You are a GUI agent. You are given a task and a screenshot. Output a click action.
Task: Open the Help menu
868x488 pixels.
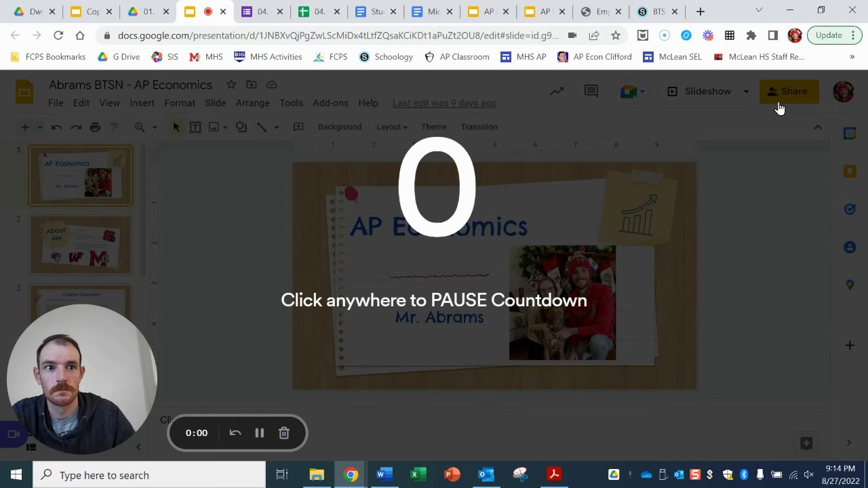pos(368,103)
